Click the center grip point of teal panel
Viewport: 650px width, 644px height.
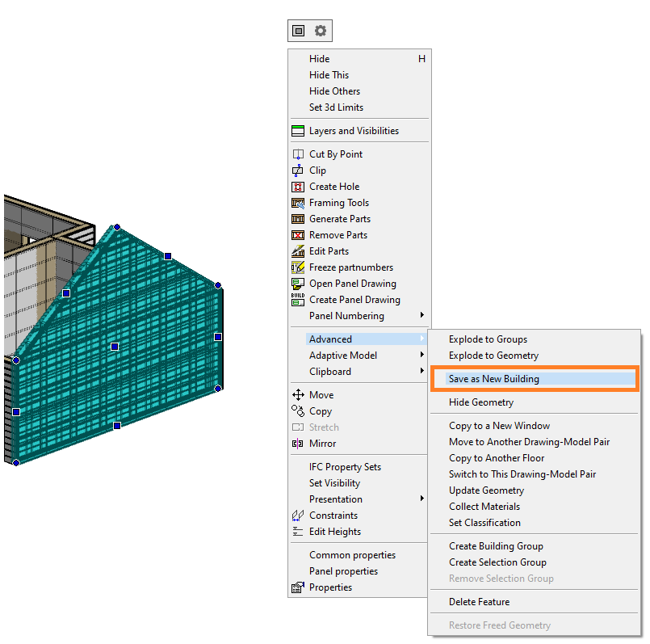(115, 347)
